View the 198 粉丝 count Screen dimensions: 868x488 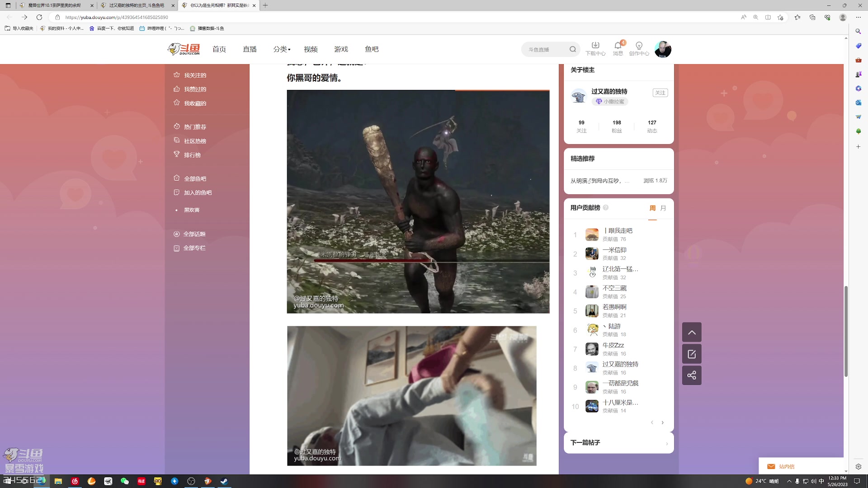tap(617, 126)
